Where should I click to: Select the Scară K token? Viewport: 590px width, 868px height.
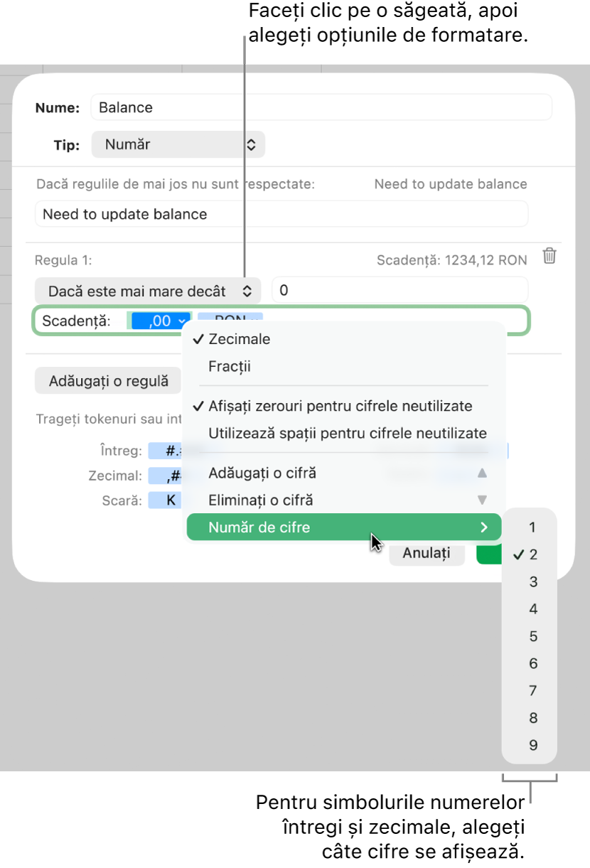[x=171, y=500]
